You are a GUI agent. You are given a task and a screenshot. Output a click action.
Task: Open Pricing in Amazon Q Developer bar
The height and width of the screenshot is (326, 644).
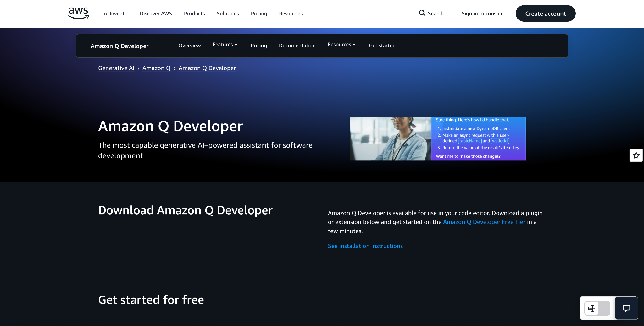click(x=259, y=46)
